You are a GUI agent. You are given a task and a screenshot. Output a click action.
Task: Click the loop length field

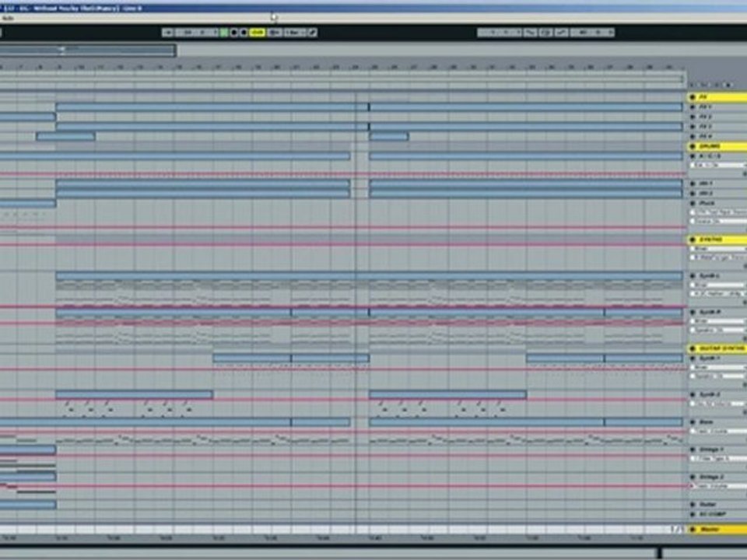pos(592,33)
